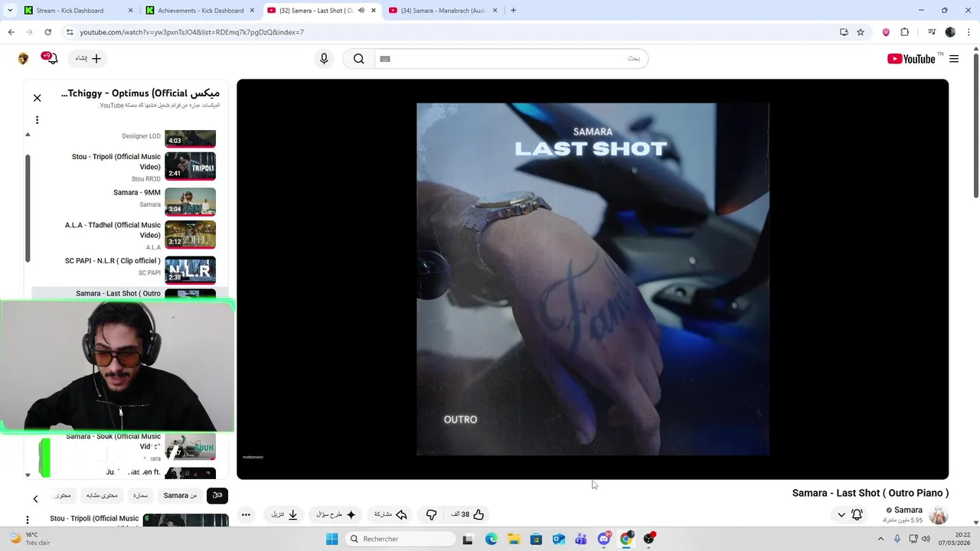
Task: Mute the Samara - Last Shot tab audio
Action: [x=361, y=11]
